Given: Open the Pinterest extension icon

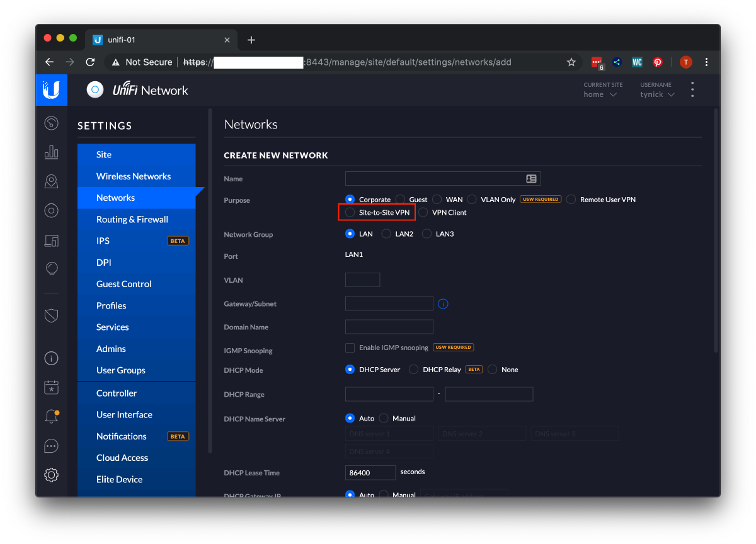Looking at the screenshot, I should tap(658, 62).
